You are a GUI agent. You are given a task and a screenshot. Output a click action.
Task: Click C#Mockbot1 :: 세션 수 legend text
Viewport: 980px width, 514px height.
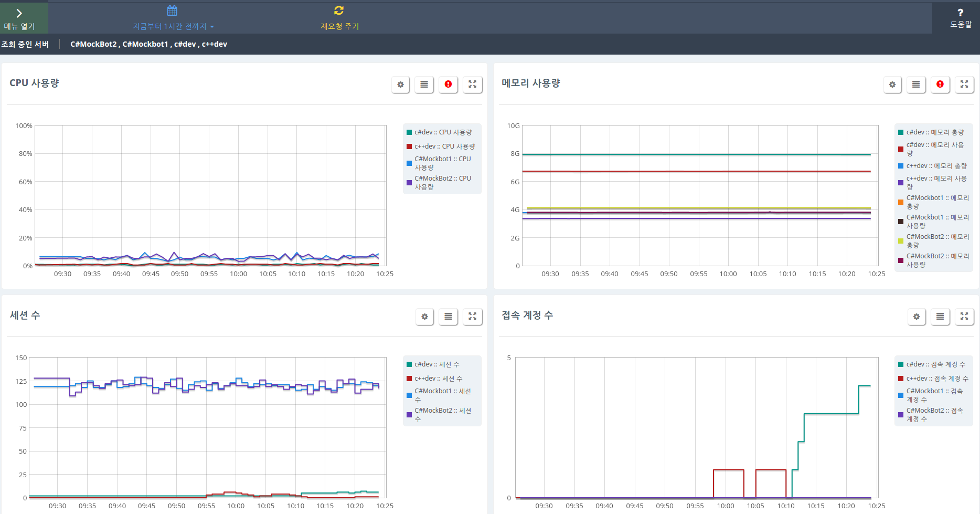pos(443,395)
